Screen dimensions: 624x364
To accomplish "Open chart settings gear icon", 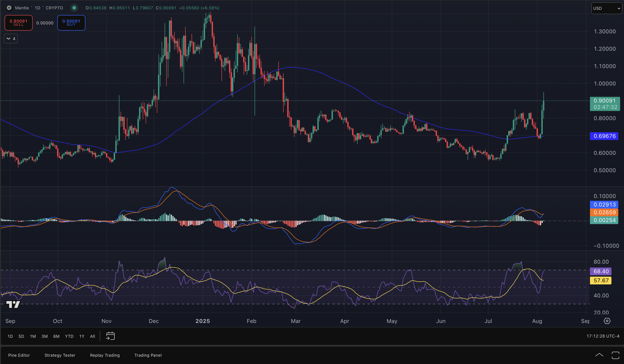I will point(607,321).
